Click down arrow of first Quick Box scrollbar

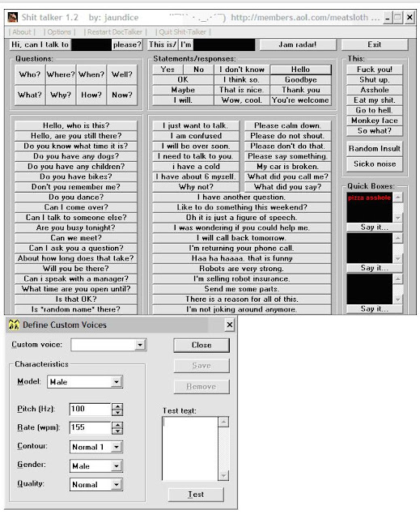pyautogui.click(x=398, y=218)
